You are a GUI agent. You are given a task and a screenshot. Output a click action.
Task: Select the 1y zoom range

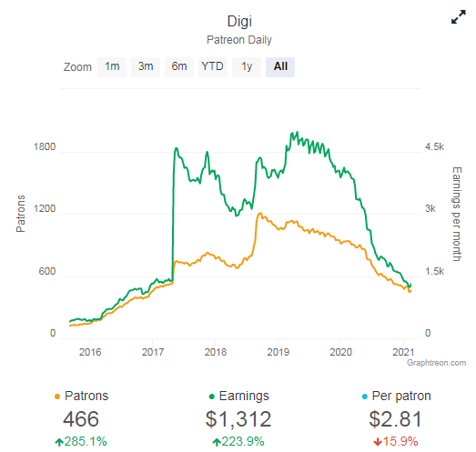pyautogui.click(x=247, y=66)
